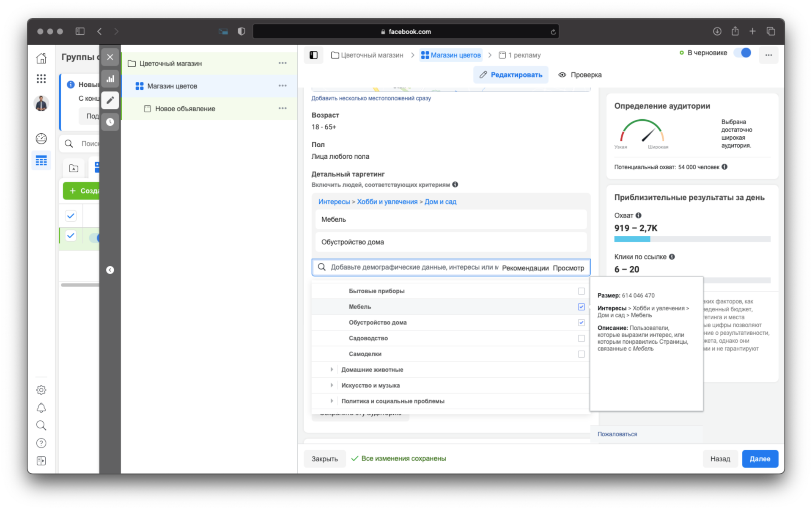Switch to the Проверка tab

point(581,74)
